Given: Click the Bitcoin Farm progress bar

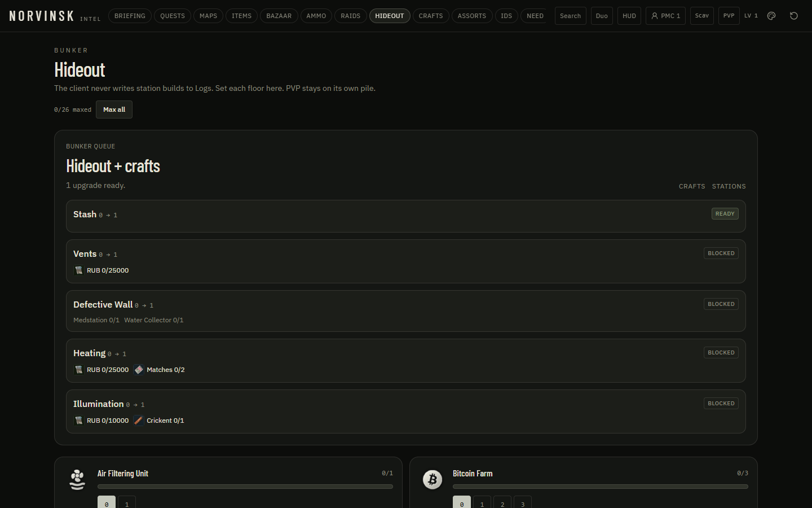Looking at the screenshot, I should click(x=601, y=487).
